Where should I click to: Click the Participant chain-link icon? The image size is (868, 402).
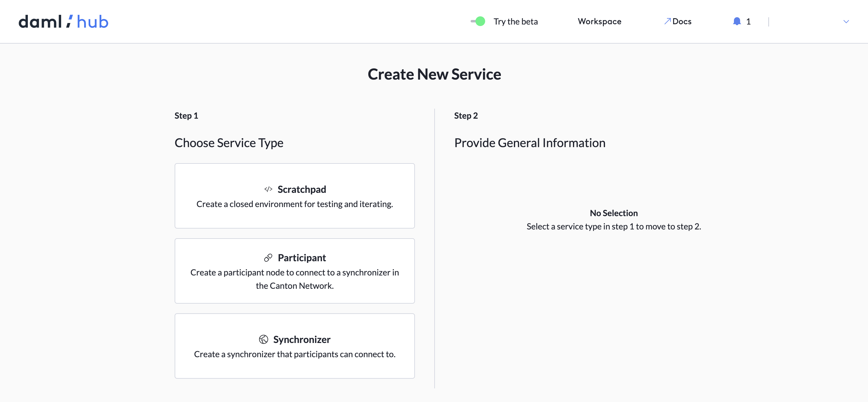click(x=268, y=258)
